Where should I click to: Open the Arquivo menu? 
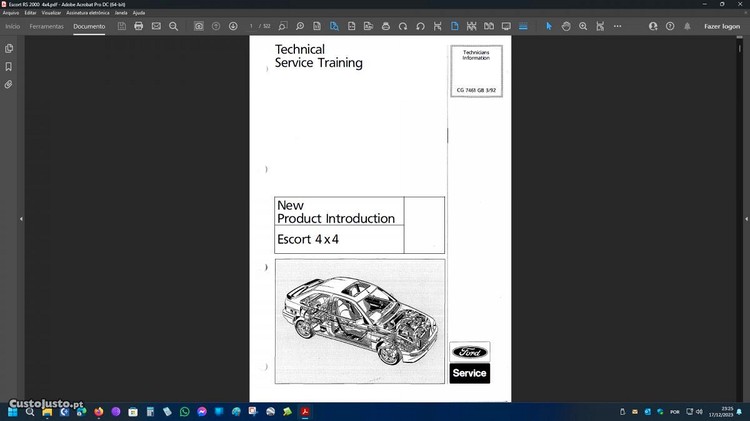tap(11, 13)
